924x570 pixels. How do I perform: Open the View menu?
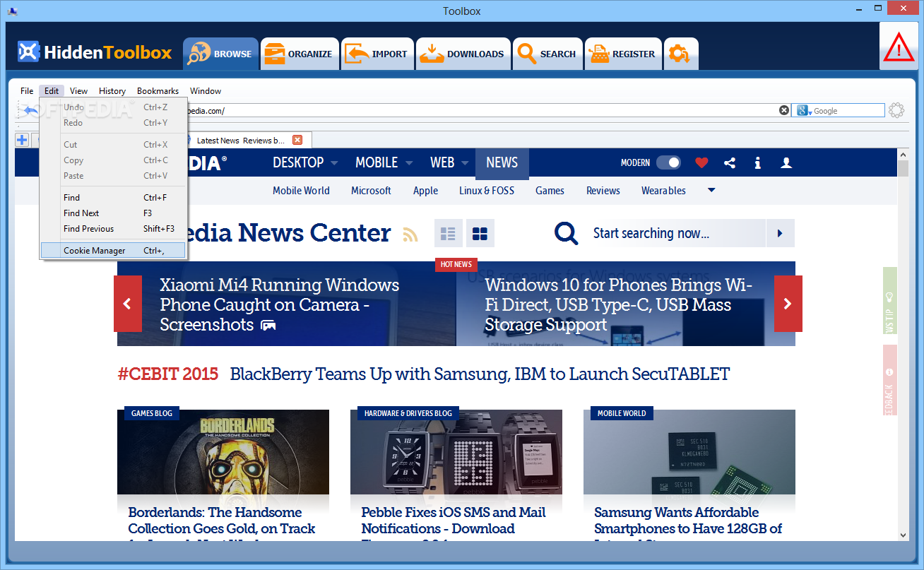point(78,91)
